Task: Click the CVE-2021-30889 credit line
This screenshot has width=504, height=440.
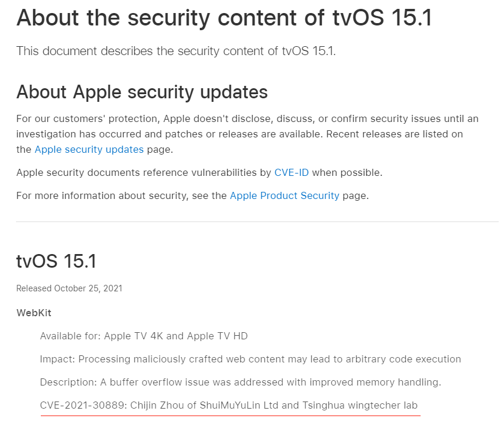Action: pyautogui.click(x=228, y=405)
